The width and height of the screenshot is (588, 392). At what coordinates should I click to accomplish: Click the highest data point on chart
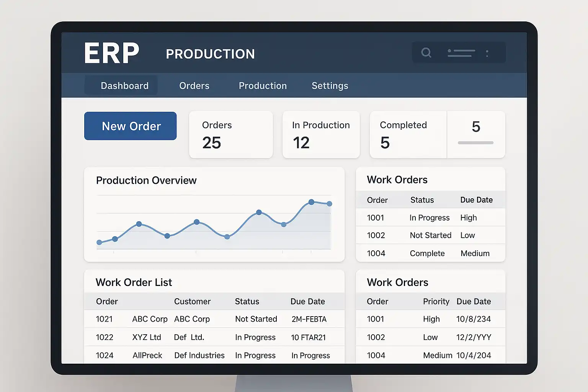tap(311, 202)
